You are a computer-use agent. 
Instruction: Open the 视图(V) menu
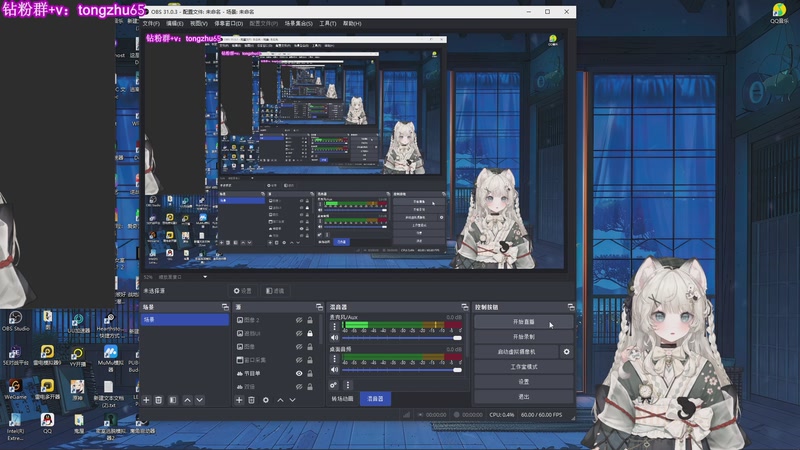pyautogui.click(x=198, y=23)
